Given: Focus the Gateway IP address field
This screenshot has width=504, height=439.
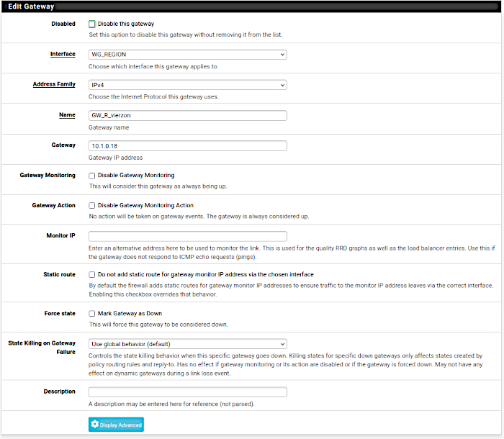Looking at the screenshot, I should (x=187, y=145).
